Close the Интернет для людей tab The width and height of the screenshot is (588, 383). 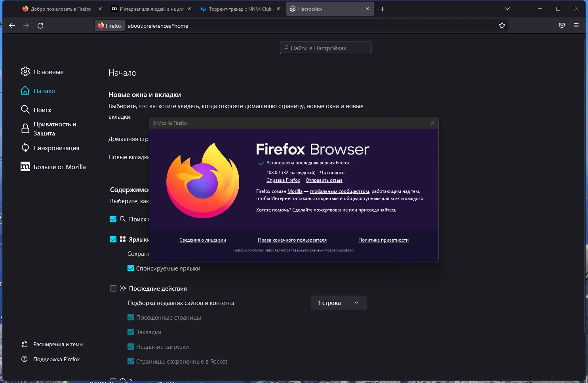[x=189, y=9]
